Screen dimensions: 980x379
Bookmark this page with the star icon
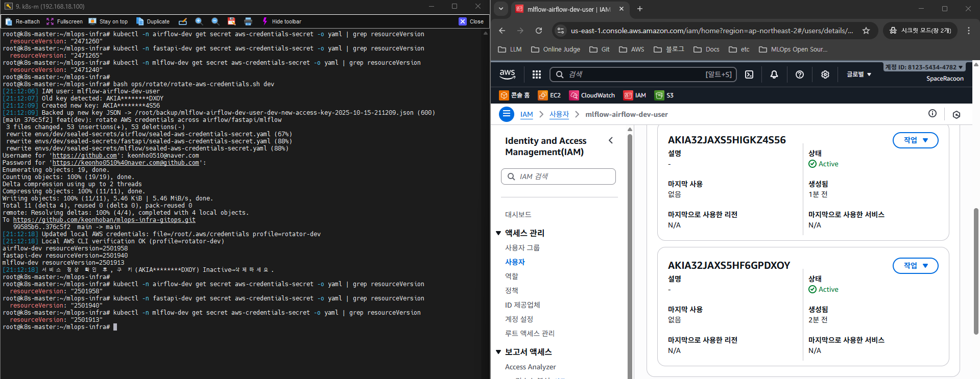(x=866, y=31)
